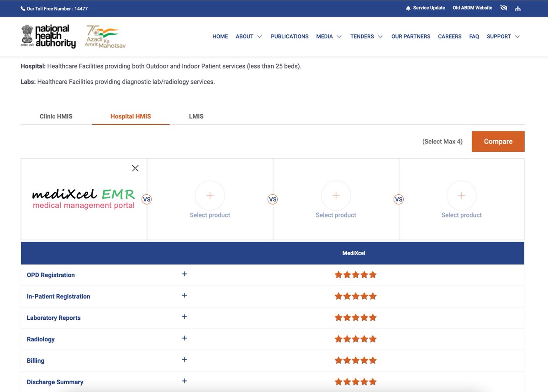Image resolution: width=548 pixels, height=392 pixels.
Task: Click the five-star rating for OPD Registration
Action: (x=356, y=275)
